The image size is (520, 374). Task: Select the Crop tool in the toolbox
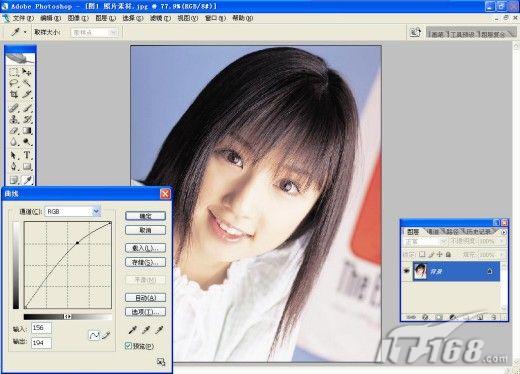tap(14, 94)
